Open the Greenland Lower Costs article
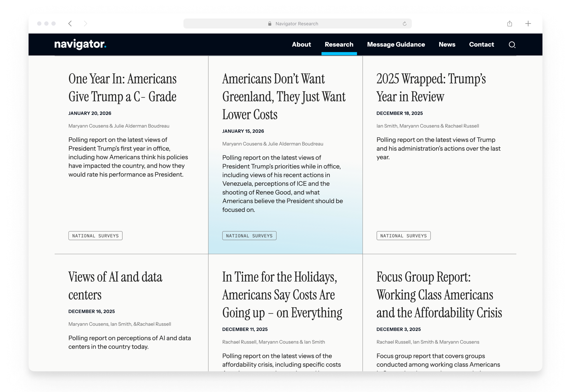The width and height of the screenshot is (571, 392). 284,96
